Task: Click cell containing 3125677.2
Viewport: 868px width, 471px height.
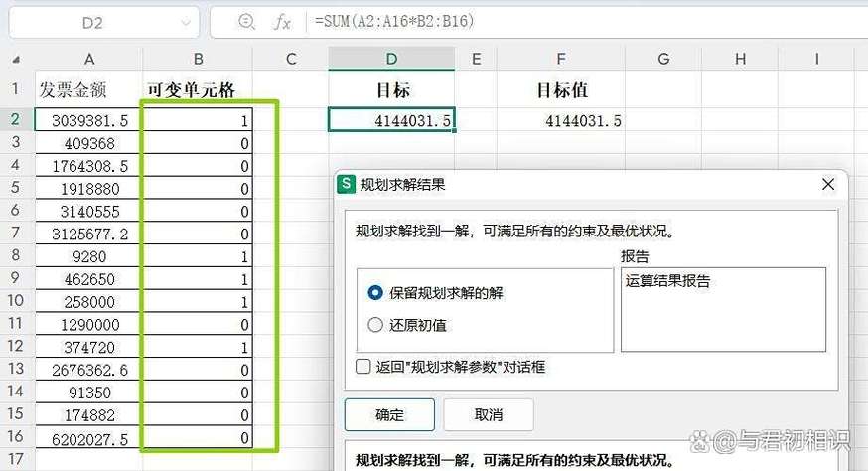Action: pos(88,234)
